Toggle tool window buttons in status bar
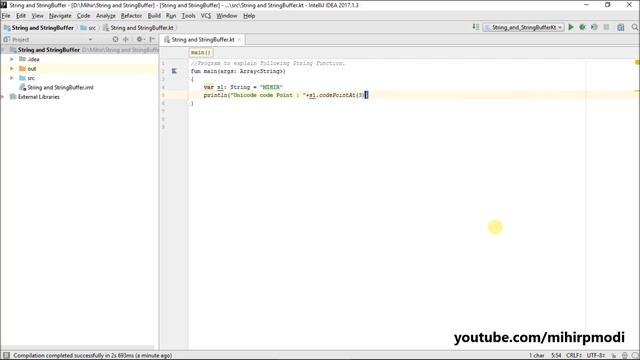 coord(6,356)
